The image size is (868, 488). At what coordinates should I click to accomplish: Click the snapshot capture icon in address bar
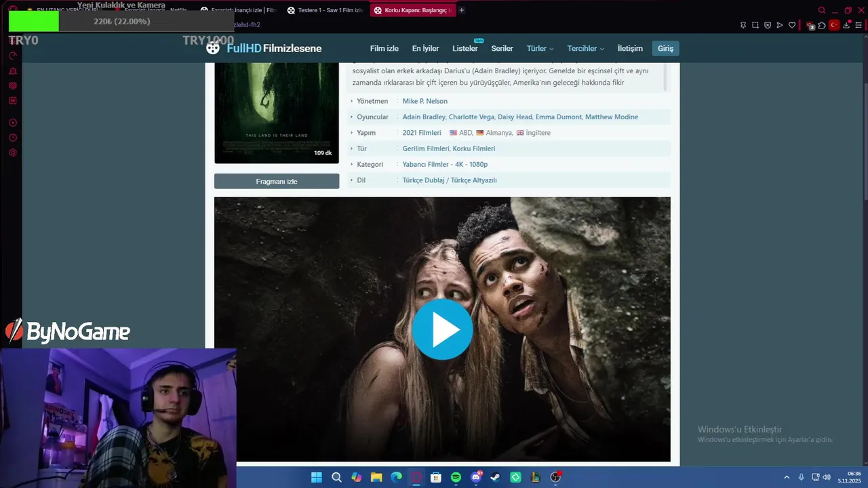point(755,25)
